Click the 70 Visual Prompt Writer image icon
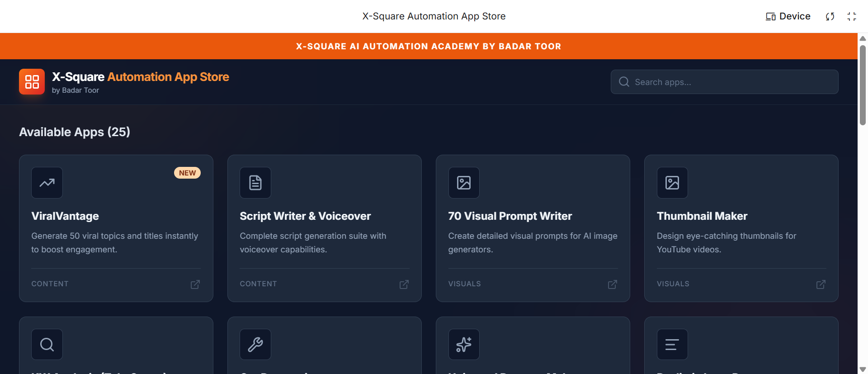 pyautogui.click(x=464, y=183)
